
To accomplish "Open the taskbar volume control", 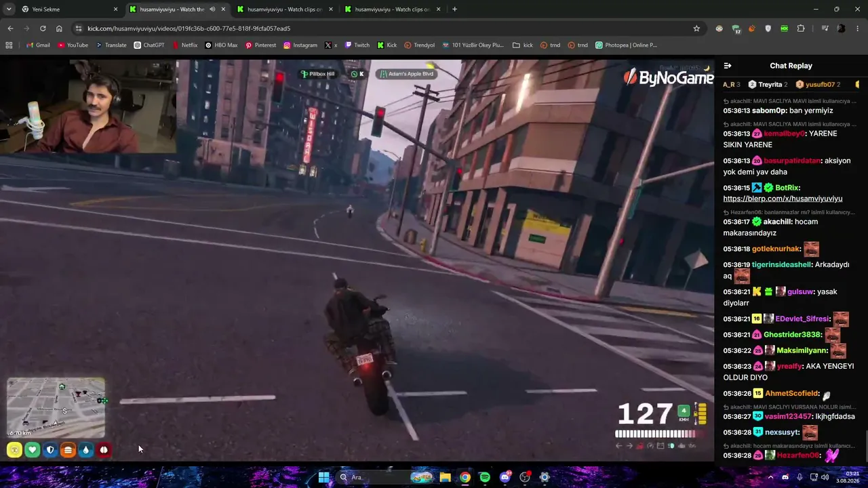I will click(x=825, y=477).
